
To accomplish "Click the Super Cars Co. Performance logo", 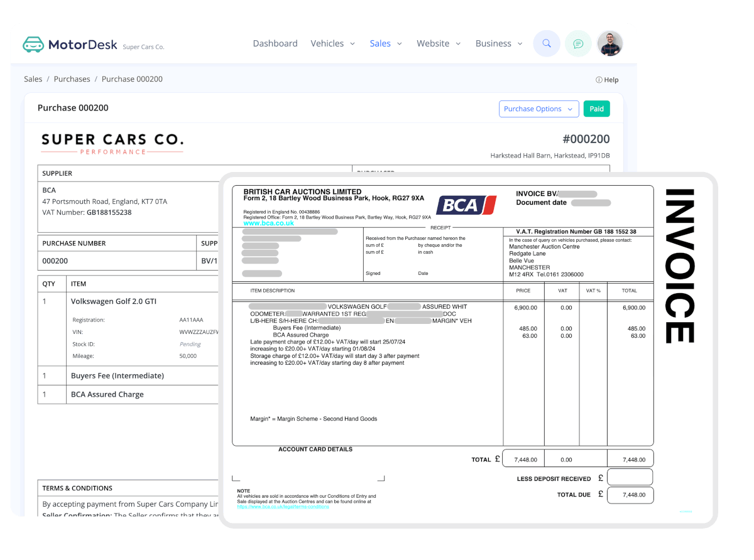I will pos(112,143).
